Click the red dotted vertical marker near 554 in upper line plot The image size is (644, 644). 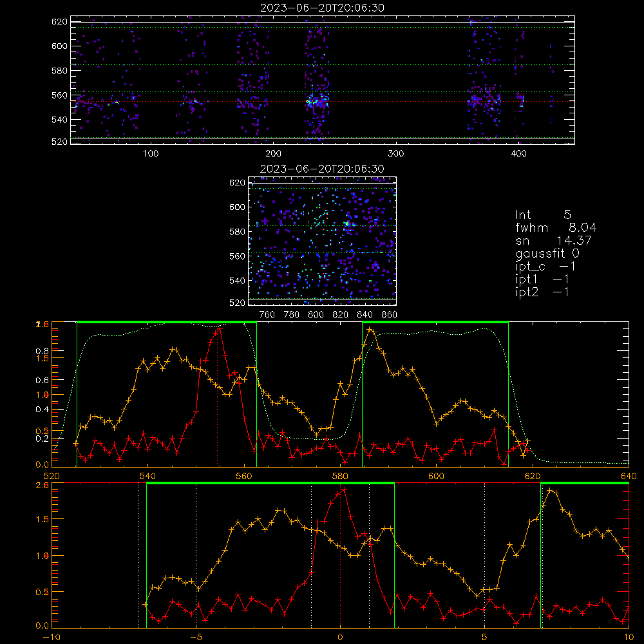217,396
